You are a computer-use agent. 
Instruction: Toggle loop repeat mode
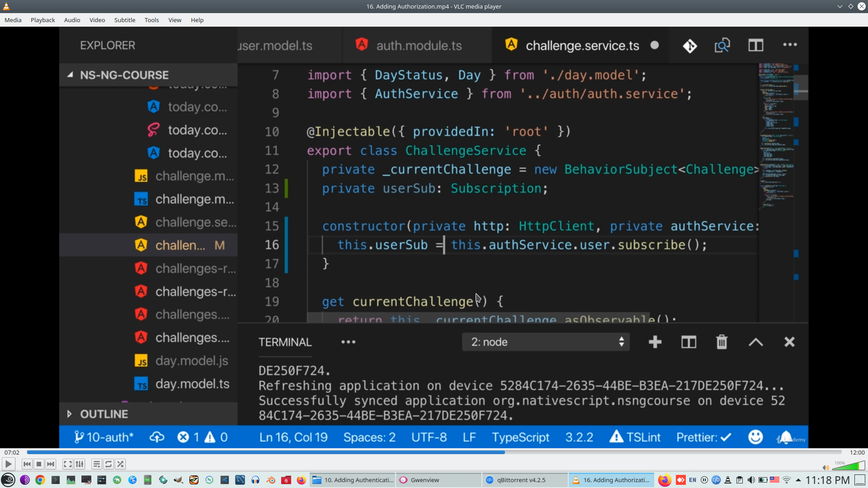(108, 464)
